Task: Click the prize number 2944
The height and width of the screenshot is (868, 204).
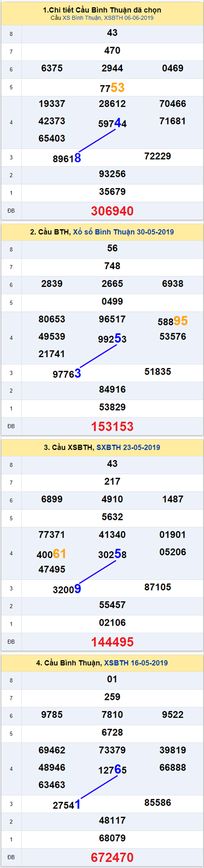Action: (112, 68)
